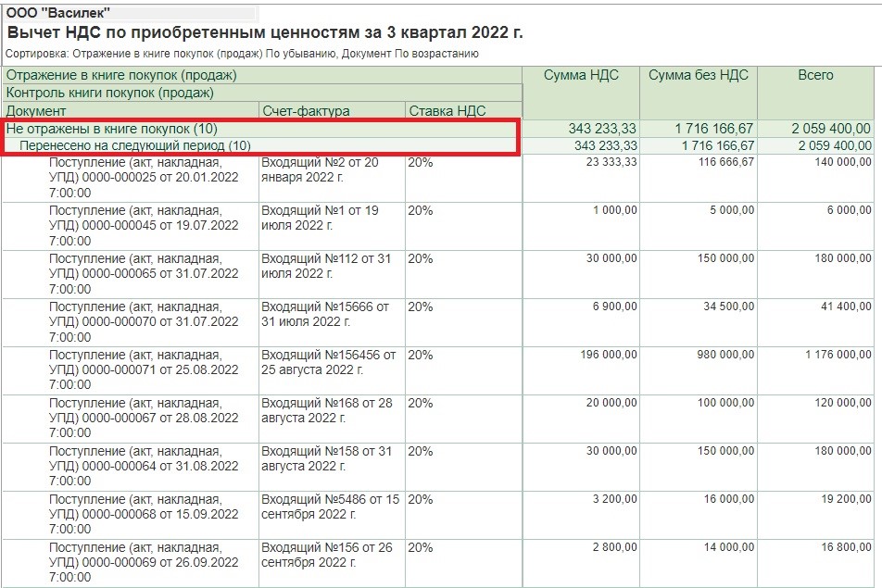The width and height of the screenshot is (882, 588).
Task: Click 1 716 166,67 in Перенесено row
Action: point(718,145)
